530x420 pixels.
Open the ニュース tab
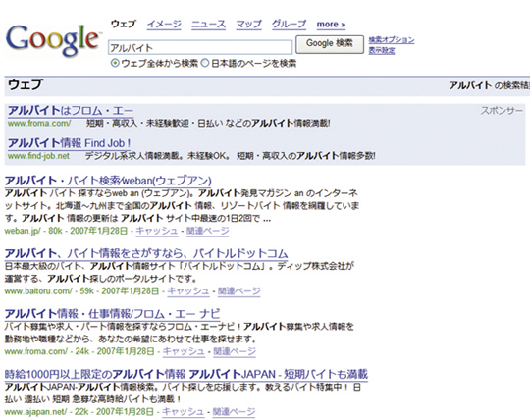(208, 25)
